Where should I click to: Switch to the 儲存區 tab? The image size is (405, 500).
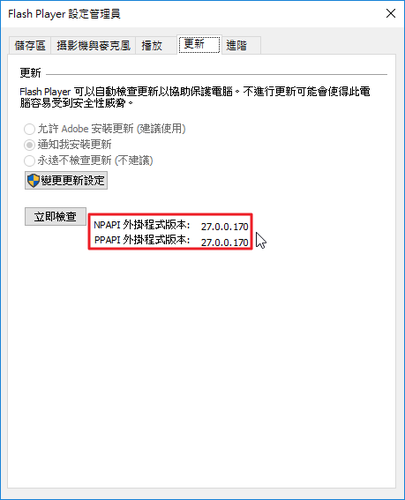30,45
